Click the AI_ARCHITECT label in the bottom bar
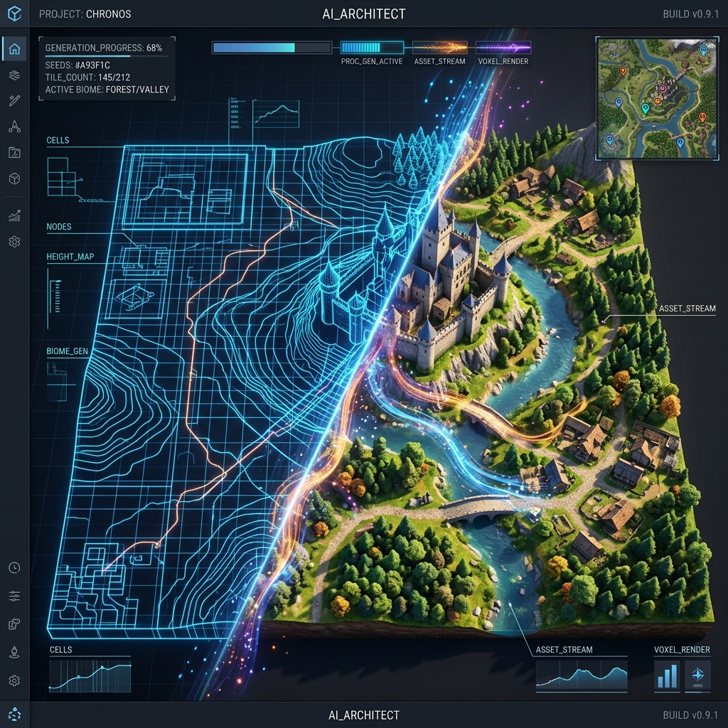Screen dimensions: 728x728 (x=364, y=715)
